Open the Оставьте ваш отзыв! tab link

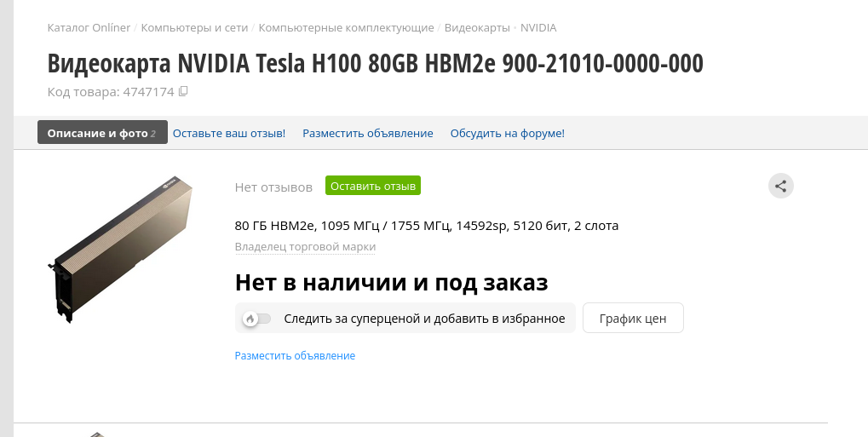tap(229, 133)
